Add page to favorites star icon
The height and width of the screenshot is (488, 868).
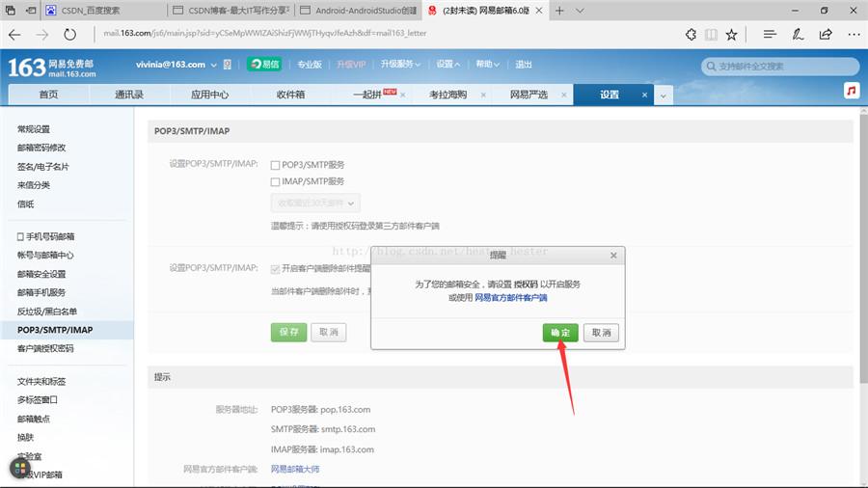(x=731, y=35)
